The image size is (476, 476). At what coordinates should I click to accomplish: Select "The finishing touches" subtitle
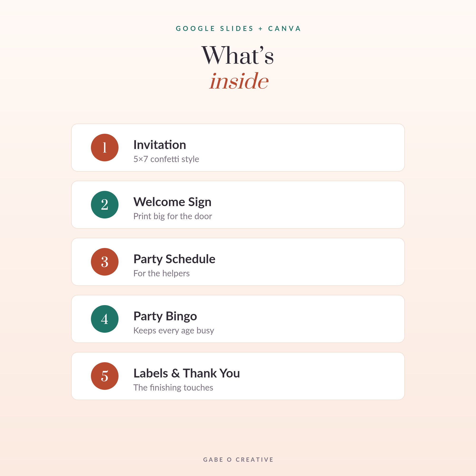click(x=173, y=388)
